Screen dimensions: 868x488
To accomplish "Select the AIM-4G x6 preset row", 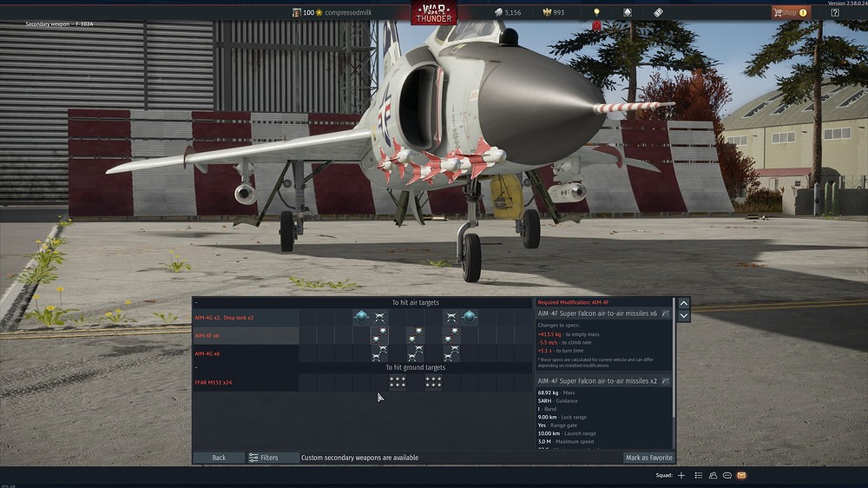I will (246, 353).
